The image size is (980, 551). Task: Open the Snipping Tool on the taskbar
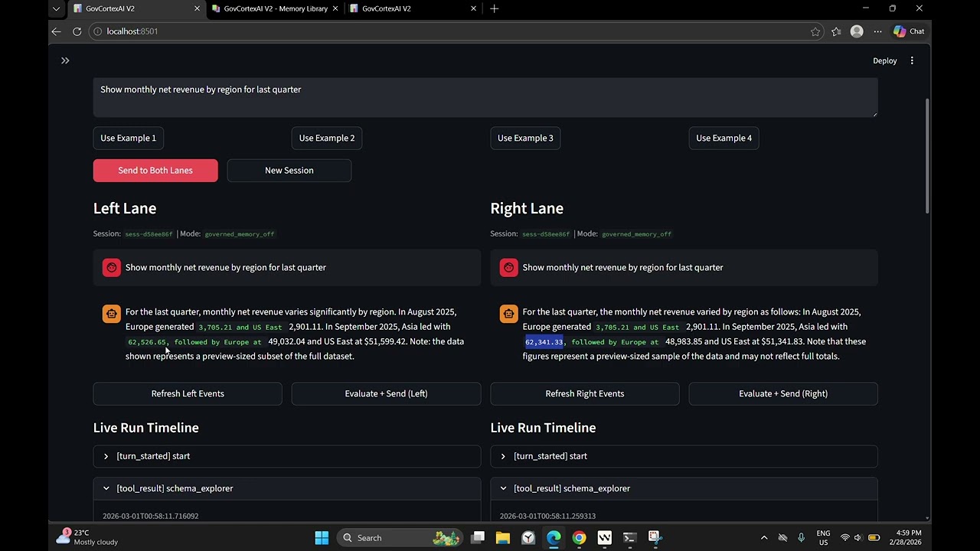tap(655, 537)
